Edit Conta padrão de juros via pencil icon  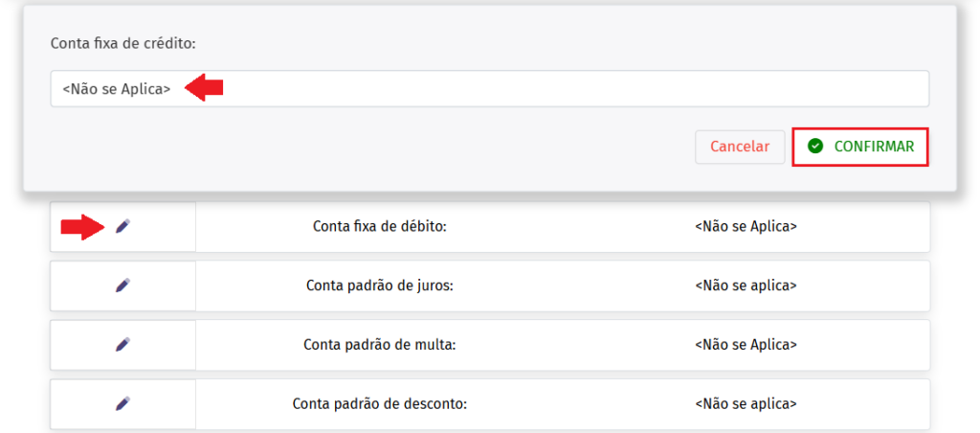(x=122, y=285)
